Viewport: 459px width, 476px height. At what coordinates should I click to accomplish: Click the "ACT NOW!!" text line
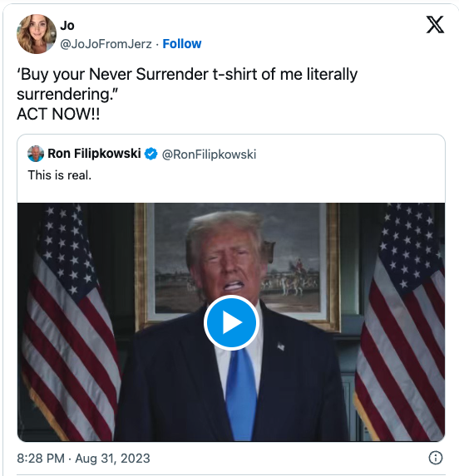tap(58, 115)
